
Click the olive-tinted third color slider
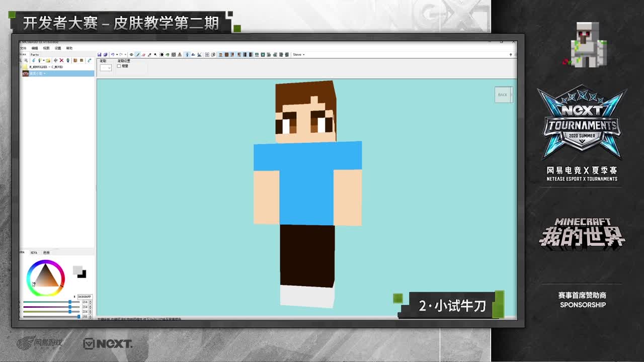tap(51, 312)
